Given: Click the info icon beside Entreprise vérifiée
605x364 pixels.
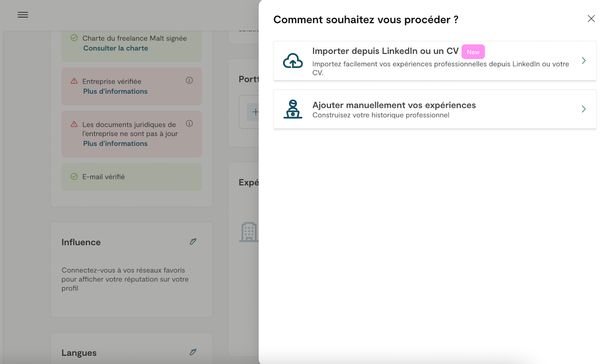Looking at the screenshot, I should (x=189, y=80).
